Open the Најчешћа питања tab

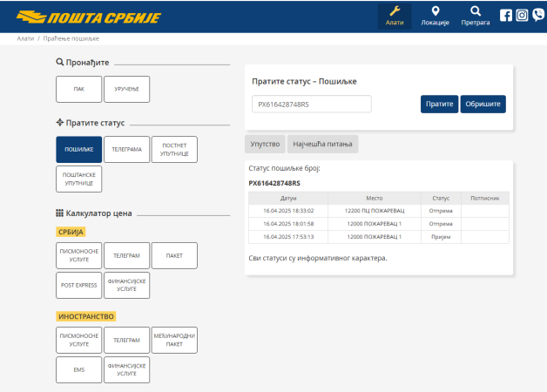(x=322, y=144)
